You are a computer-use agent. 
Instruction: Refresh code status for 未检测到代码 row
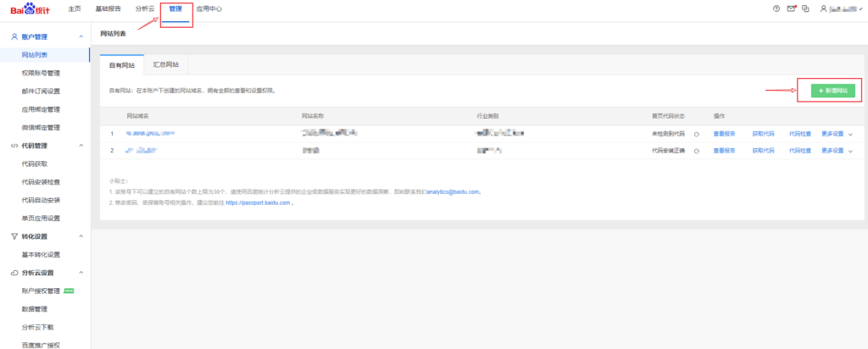pos(697,134)
